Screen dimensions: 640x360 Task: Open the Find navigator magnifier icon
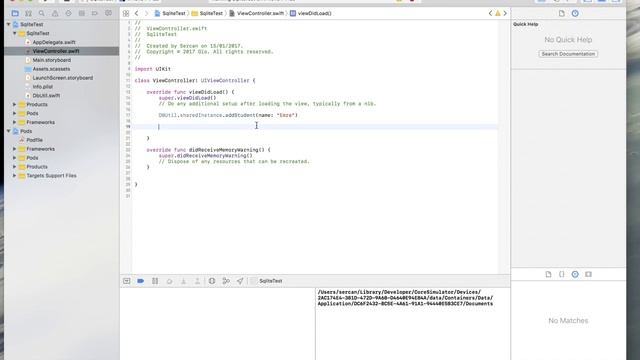click(x=42, y=13)
